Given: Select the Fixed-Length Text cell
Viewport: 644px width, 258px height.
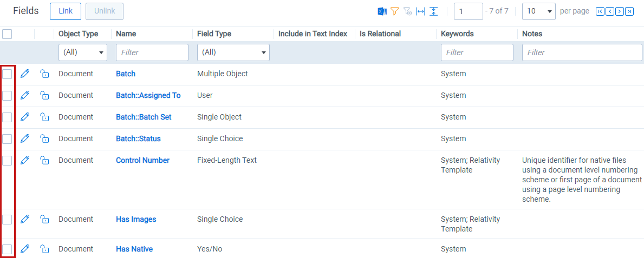Looking at the screenshot, I should pyautogui.click(x=227, y=161).
